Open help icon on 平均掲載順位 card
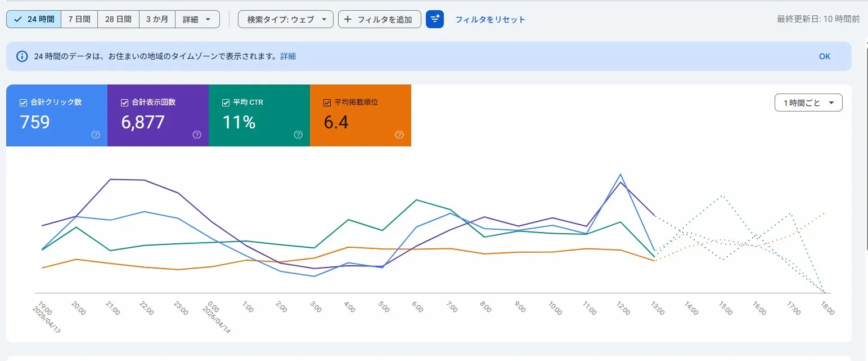Image resolution: width=868 pixels, height=361 pixels. pos(399,135)
